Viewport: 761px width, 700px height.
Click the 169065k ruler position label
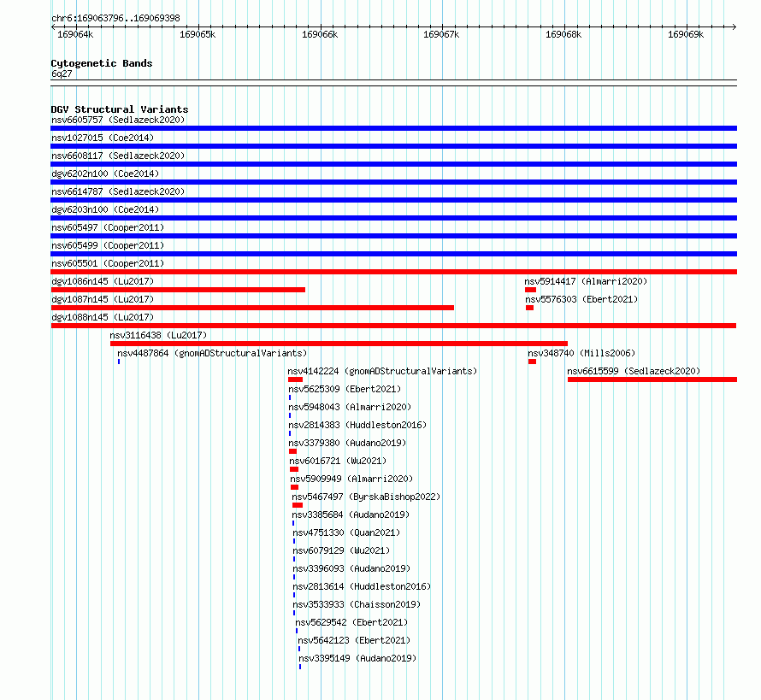(x=198, y=34)
